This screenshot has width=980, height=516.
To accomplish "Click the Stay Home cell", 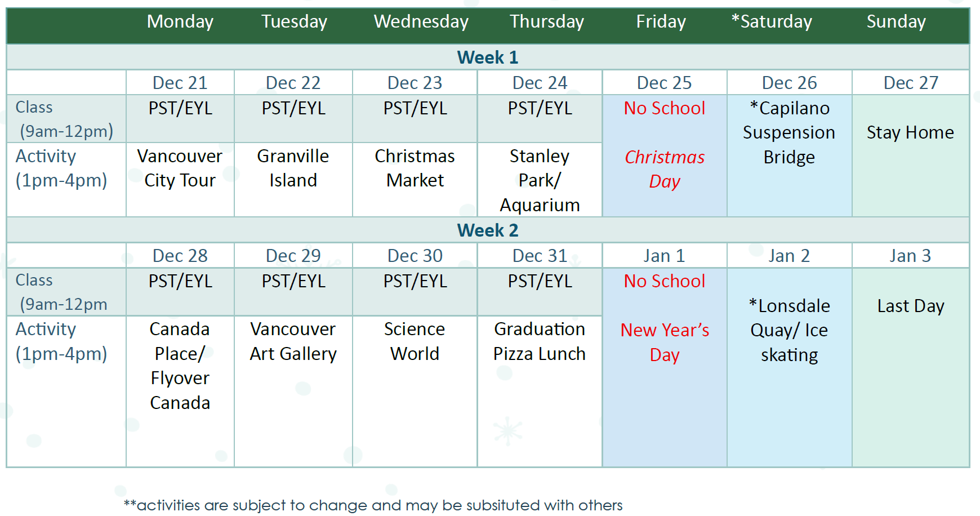I will pyautogui.click(x=911, y=155).
